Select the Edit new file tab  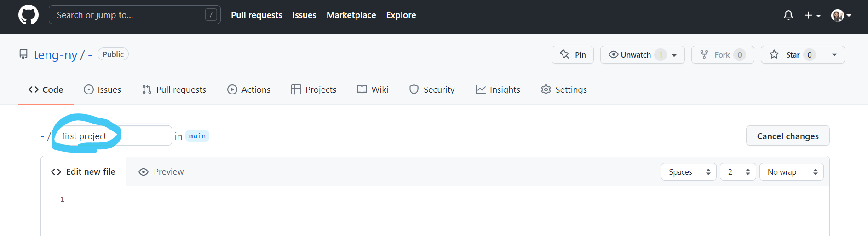coord(83,171)
